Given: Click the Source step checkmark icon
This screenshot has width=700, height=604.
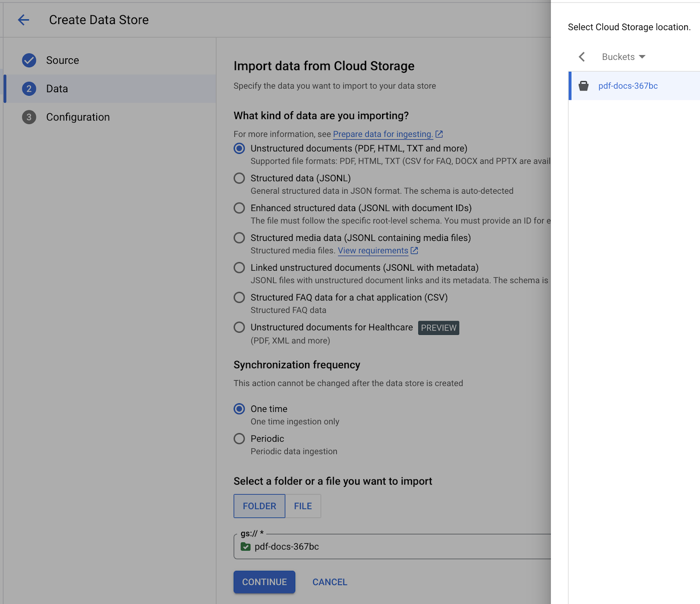Looking at the screenshot, I should 29,60.
